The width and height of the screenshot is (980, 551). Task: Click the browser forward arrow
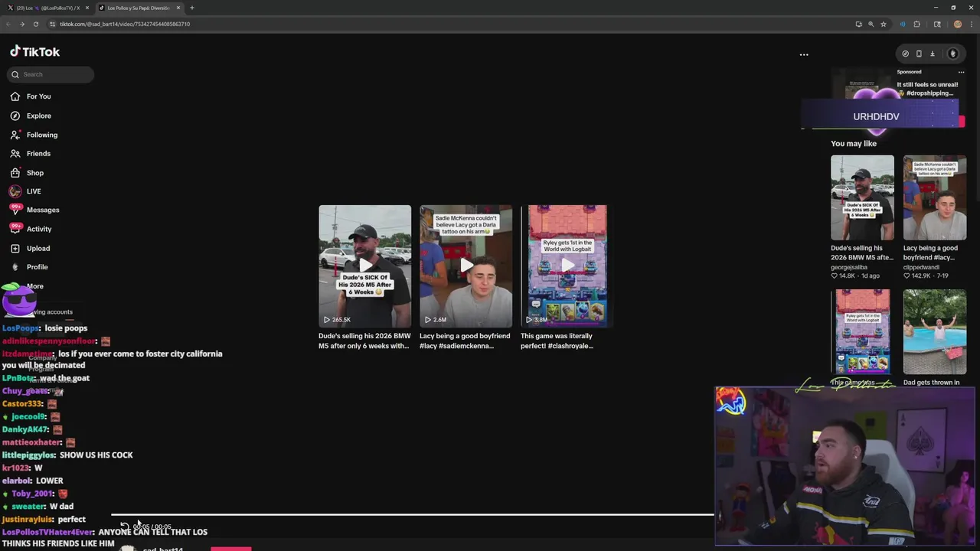tap(21, 24)
